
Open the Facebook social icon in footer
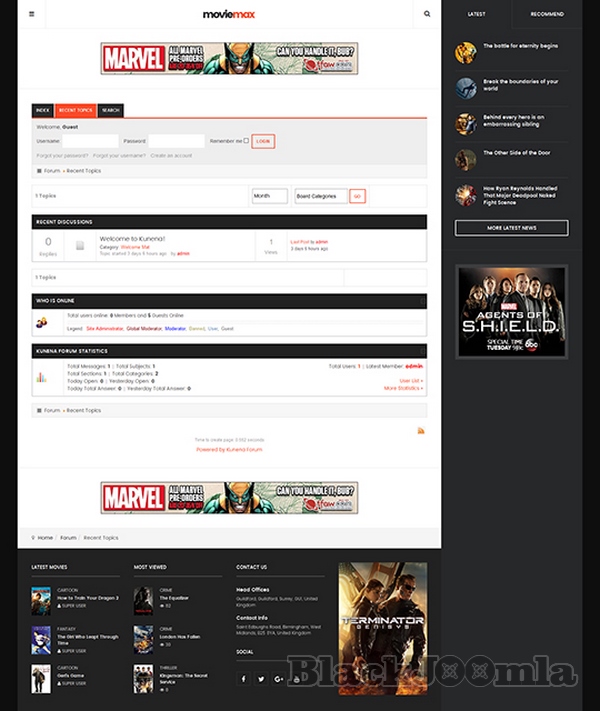tap(243, 679)
